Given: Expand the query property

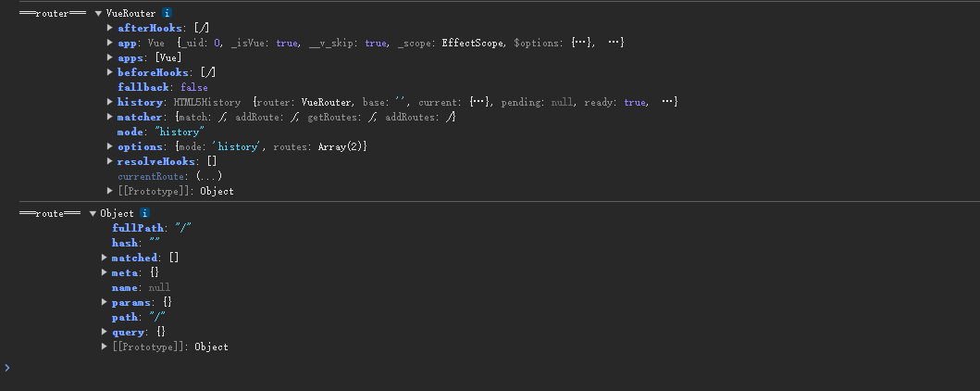Looking at the screenshot, I should pos(105,332).
